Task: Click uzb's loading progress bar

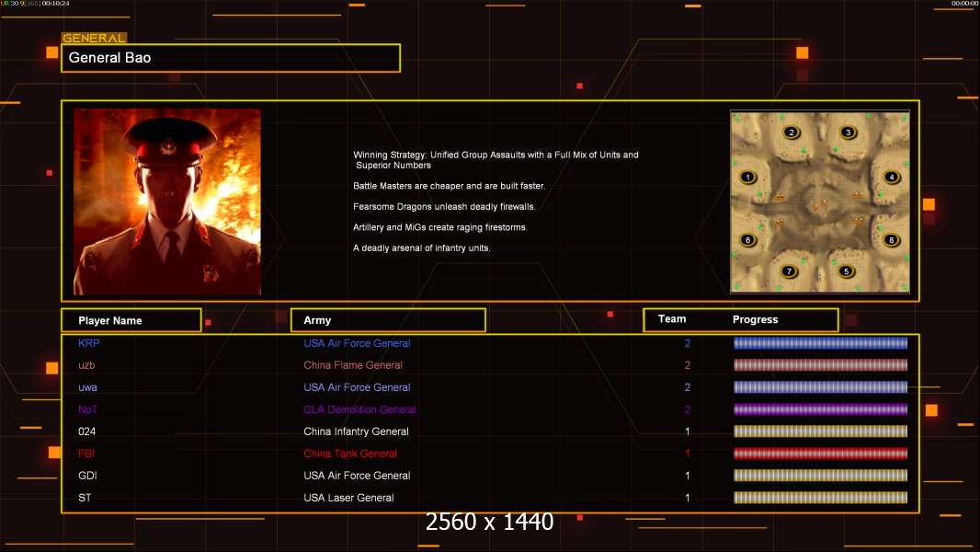Action: (820, 365)
